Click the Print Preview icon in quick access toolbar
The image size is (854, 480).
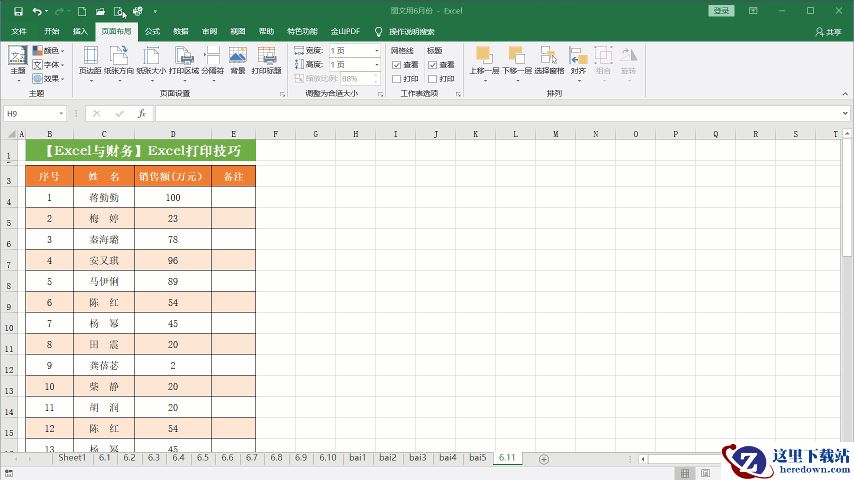click(x=119, y=11)
